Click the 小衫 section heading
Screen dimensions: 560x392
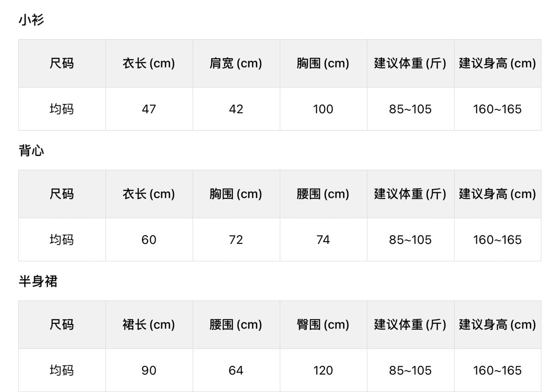pyautogui.click(x=31, y=20)
